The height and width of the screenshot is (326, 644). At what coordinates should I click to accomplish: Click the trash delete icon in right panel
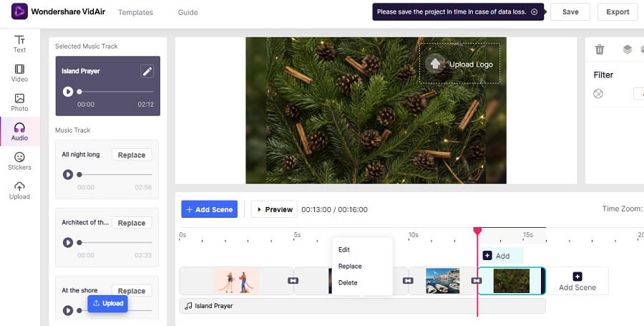click(x=600, y=49)
